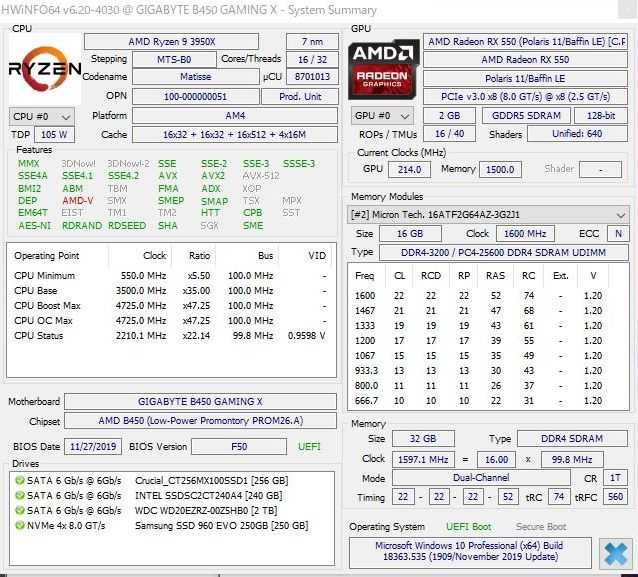Click the SME feature label
The height and width of the screenshot is (577, 638).
click(253, 226)
